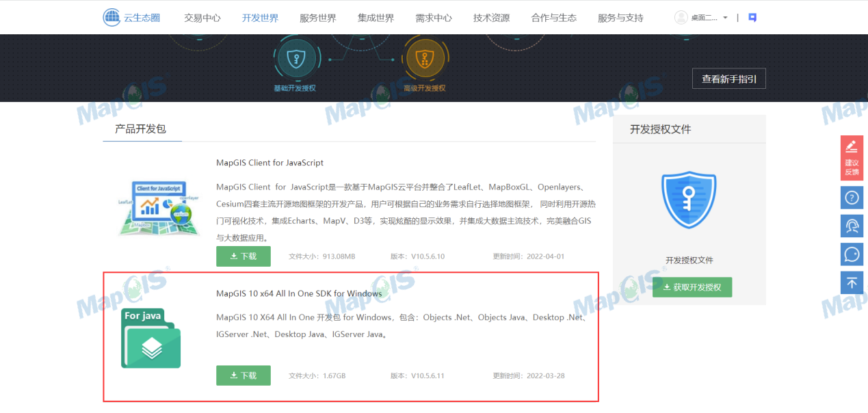Expand the user account dropdown arrow

725,18
